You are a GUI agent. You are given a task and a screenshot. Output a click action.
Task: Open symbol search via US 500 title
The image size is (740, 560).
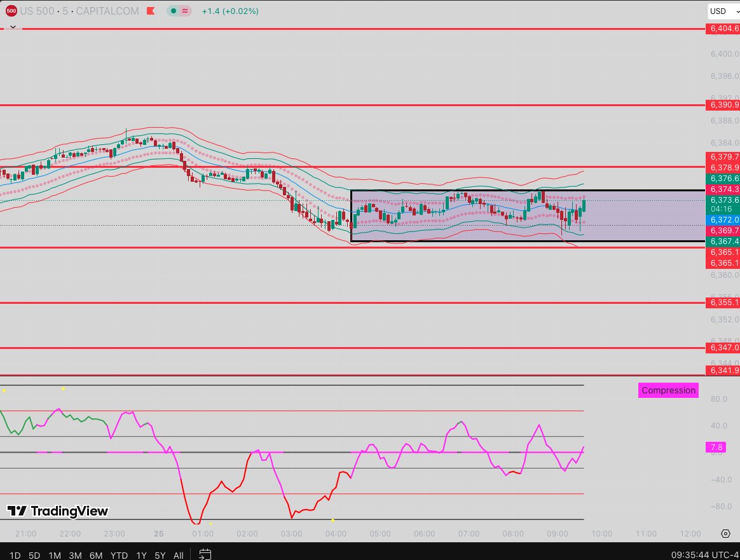tap(37, 11)
